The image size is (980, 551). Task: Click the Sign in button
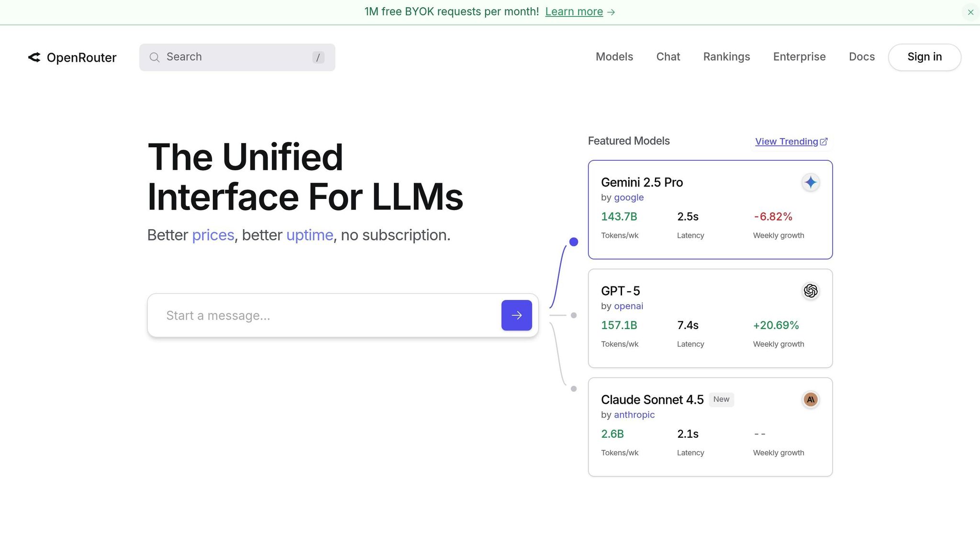(x=924, y=57)
